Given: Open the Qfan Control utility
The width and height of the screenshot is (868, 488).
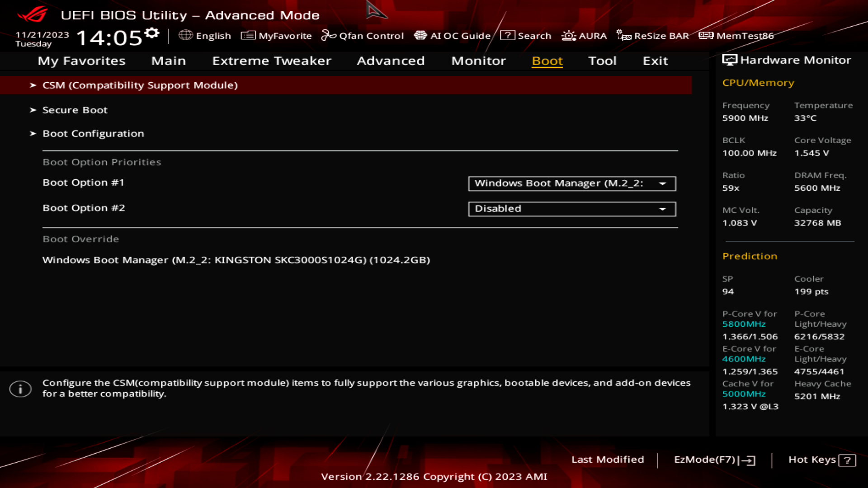Looking at the screenshot, I should tap(363, 36).
